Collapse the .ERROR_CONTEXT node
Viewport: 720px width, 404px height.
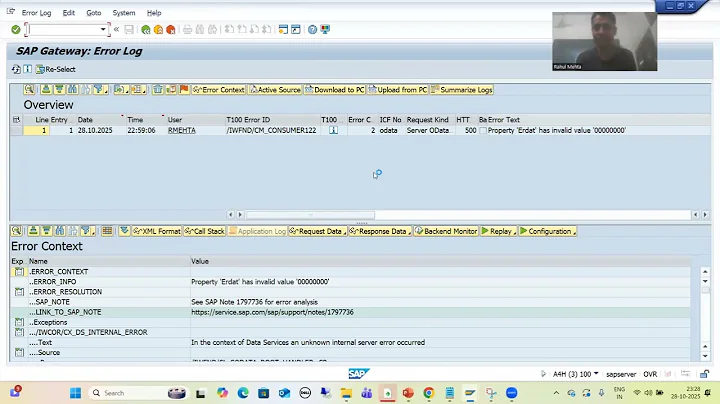coord(19,272)
